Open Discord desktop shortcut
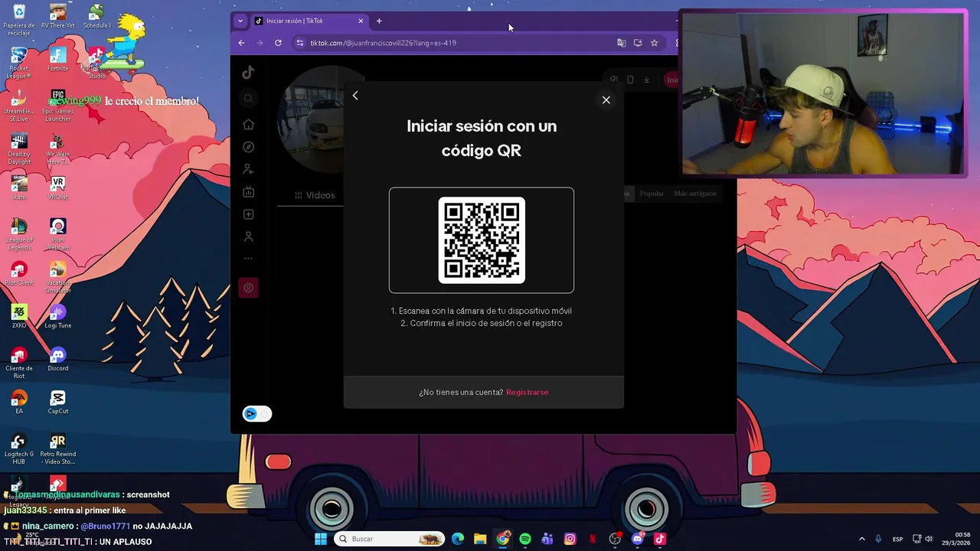Image resolution: width=980 pixels, height=551 pixels. point(58,360)
